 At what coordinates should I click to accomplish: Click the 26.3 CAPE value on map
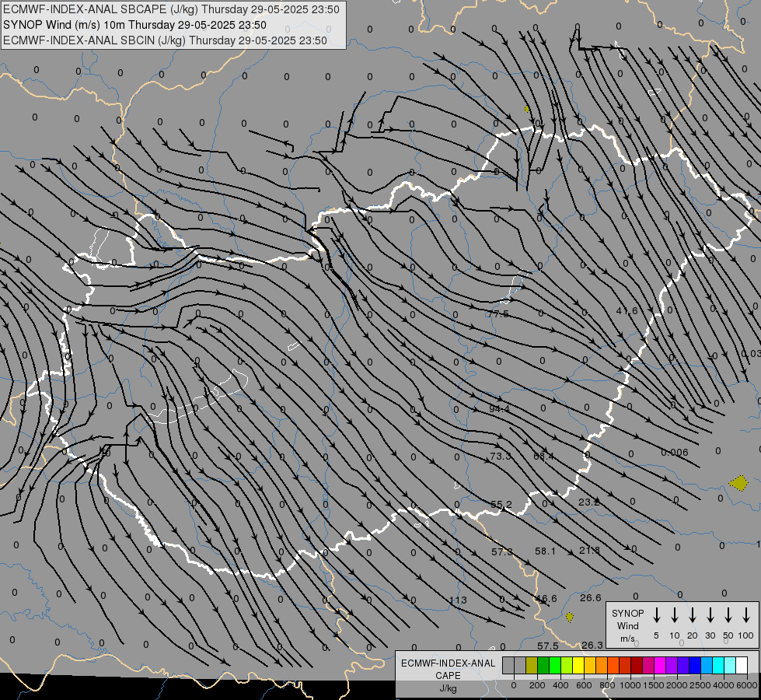pyautogui.click(x=592, y=645)
